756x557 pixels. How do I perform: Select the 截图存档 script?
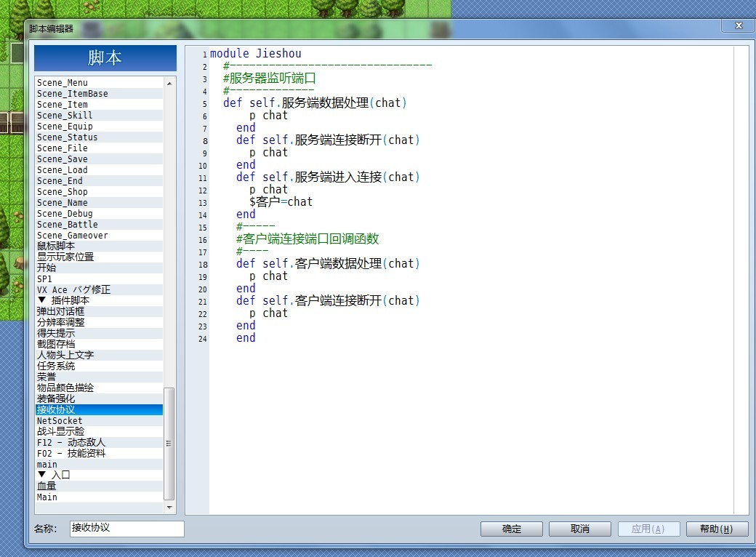pos(100,345)
